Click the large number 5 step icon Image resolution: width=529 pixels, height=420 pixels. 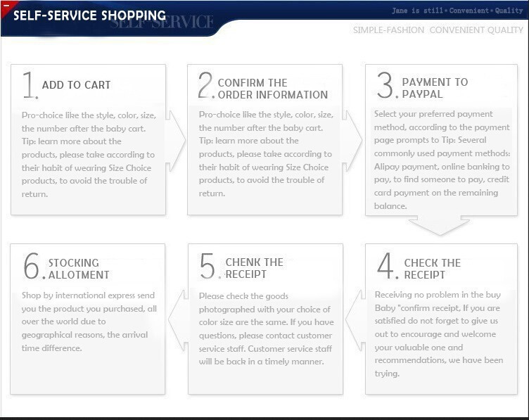pos(210,266)
